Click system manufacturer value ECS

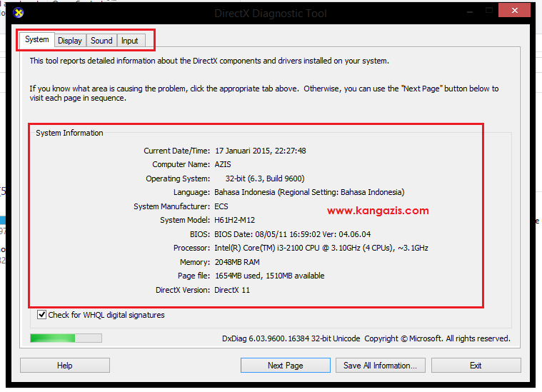coord(221,206)
